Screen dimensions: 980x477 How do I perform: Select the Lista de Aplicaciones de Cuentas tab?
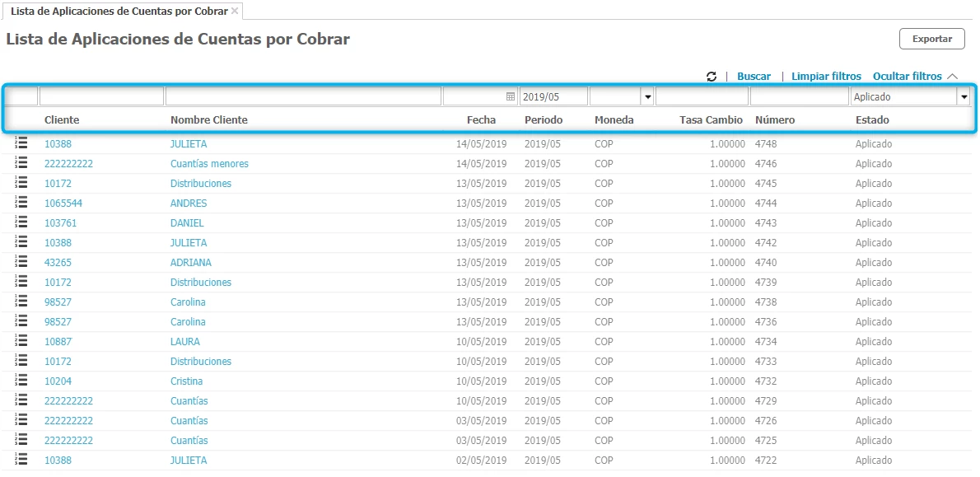119,12
